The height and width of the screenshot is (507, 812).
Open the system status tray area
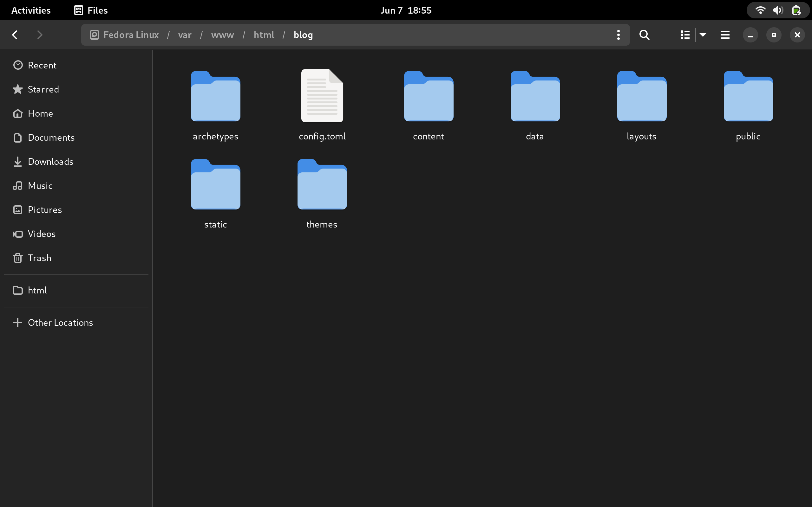778,10
